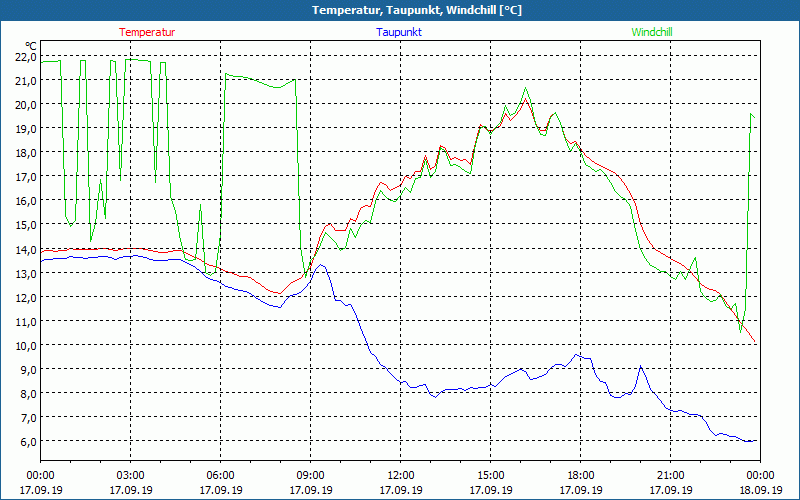800x500 pixels.
Task: Click the green Windchill legend label
Action: point(652,32)
